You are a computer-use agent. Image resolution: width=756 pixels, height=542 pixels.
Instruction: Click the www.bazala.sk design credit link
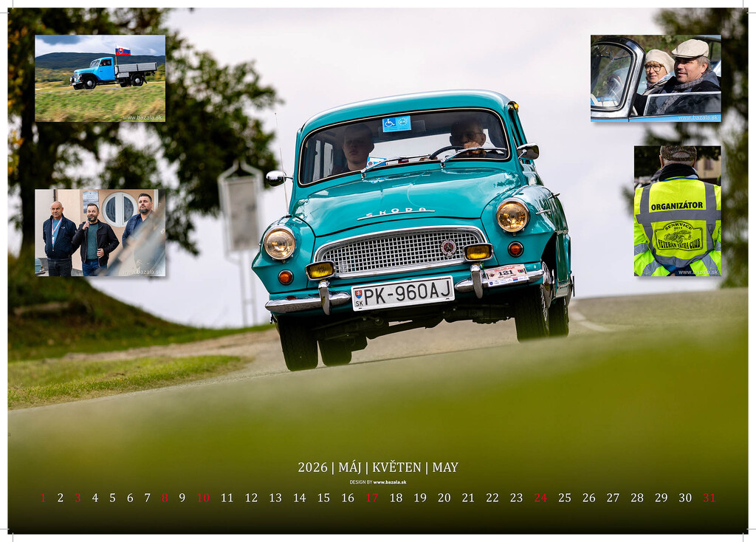point(389,482)
